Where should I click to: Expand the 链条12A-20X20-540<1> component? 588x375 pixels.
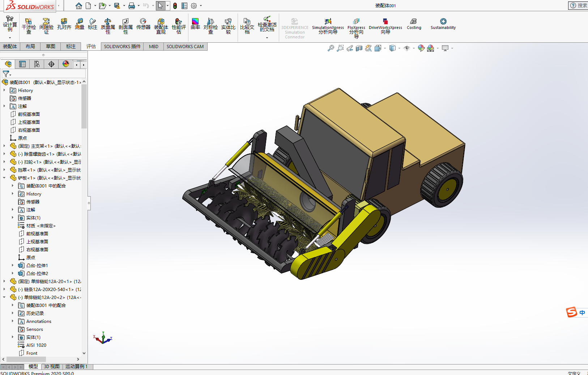click(4, 290)
